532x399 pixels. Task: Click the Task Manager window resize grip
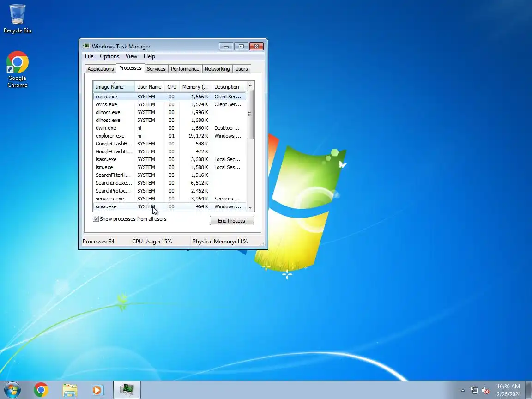point(262,244)
